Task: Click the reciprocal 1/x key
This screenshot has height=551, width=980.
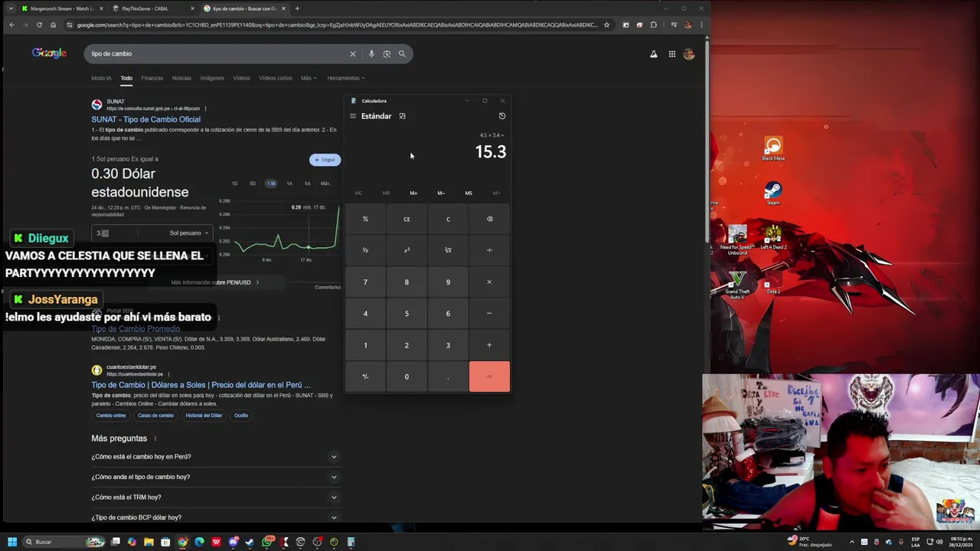Action: [x=365, y=250]
